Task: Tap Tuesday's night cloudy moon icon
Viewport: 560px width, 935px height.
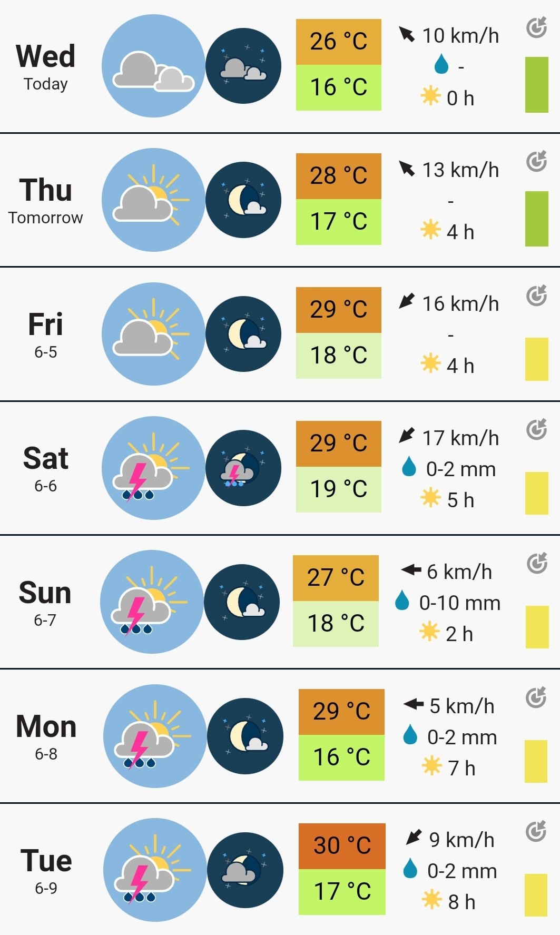Action: pos(245,870)
